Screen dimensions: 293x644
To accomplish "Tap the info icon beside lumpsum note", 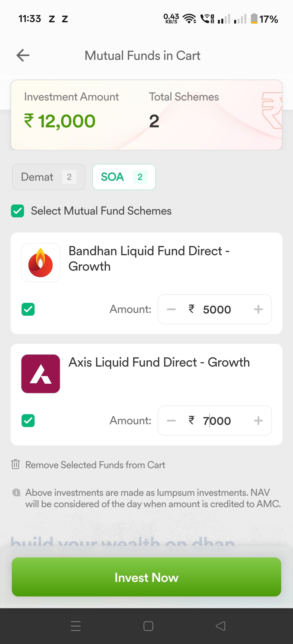I will pos(16,492).
